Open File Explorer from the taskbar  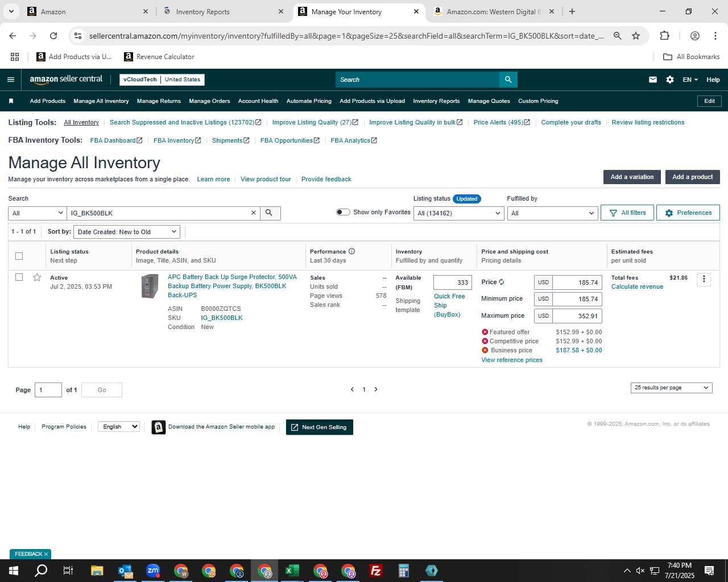point(97,571)
